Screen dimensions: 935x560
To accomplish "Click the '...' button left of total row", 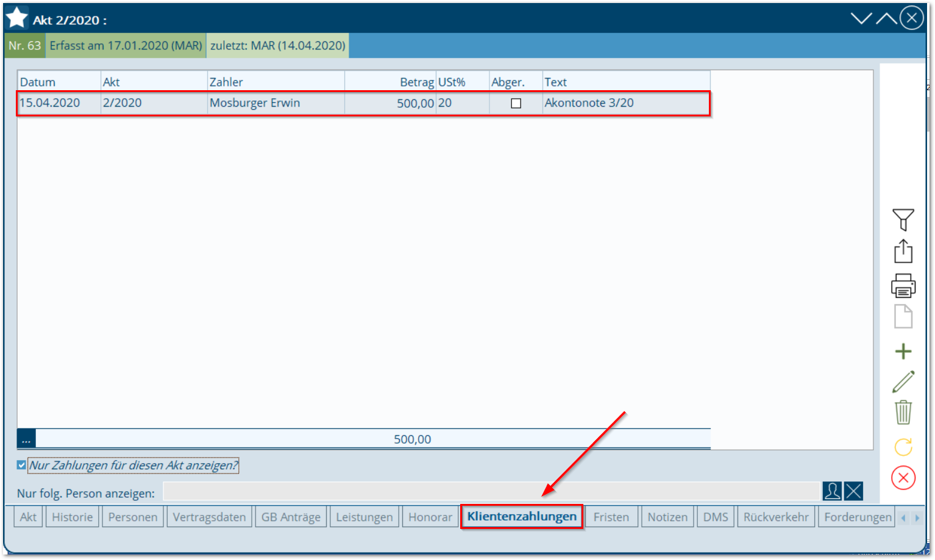I will (x=26, y=439).
